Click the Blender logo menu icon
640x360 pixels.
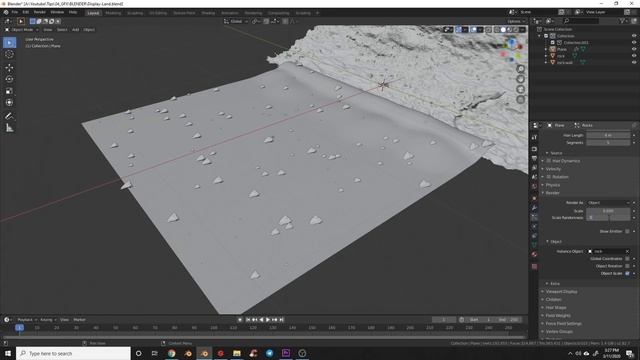click(6, 12)
